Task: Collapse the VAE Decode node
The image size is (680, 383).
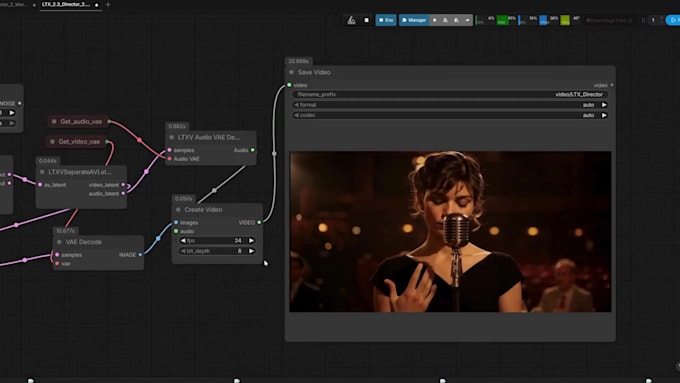Action: click(59, 242)
